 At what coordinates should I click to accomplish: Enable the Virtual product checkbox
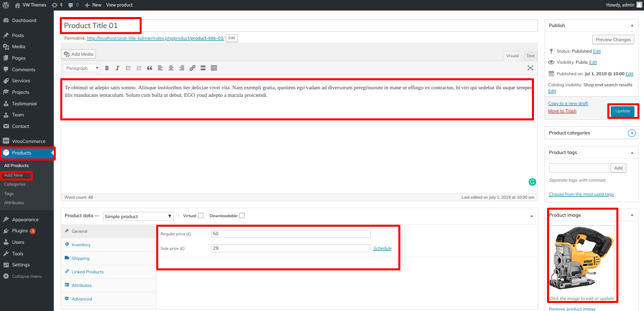pyautogui.click(x=200, y=216)
